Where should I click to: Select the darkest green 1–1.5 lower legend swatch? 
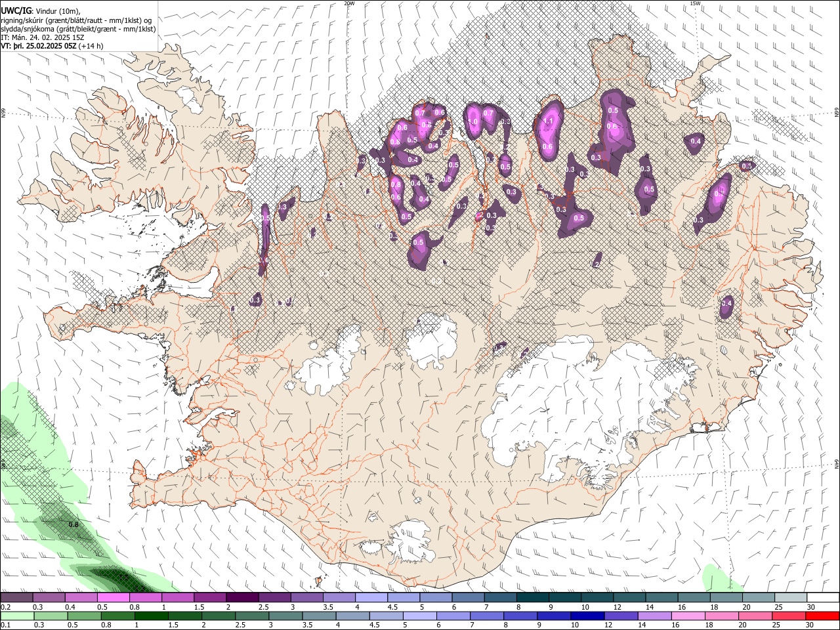(x=150, y=616)
